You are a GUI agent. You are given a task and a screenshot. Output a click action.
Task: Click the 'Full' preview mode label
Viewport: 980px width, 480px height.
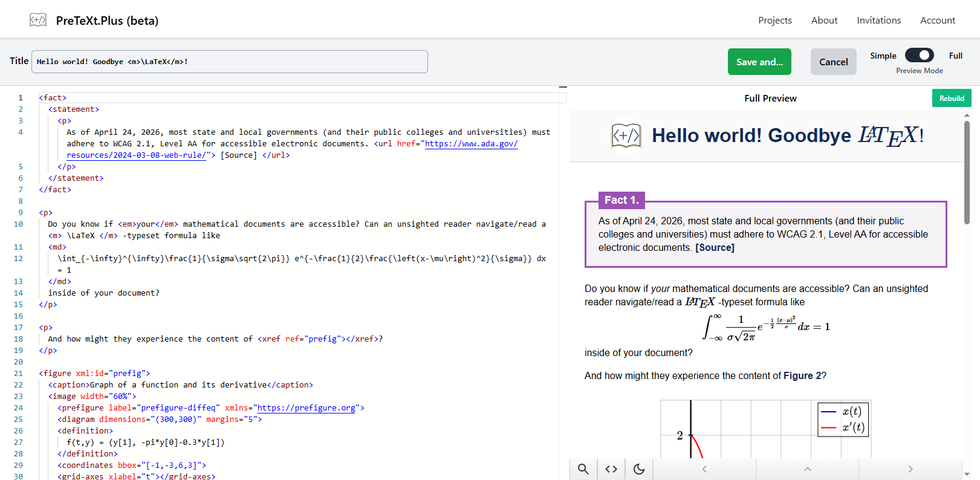pos(955,56)
